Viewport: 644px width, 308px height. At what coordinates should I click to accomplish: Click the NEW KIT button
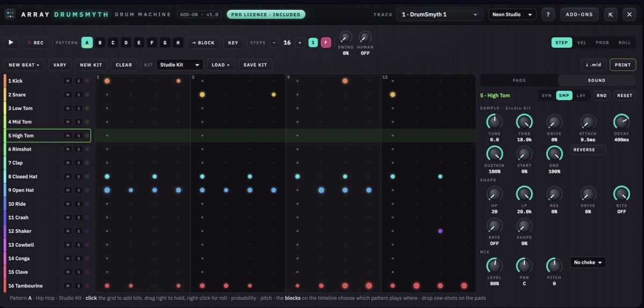(91, 65)
